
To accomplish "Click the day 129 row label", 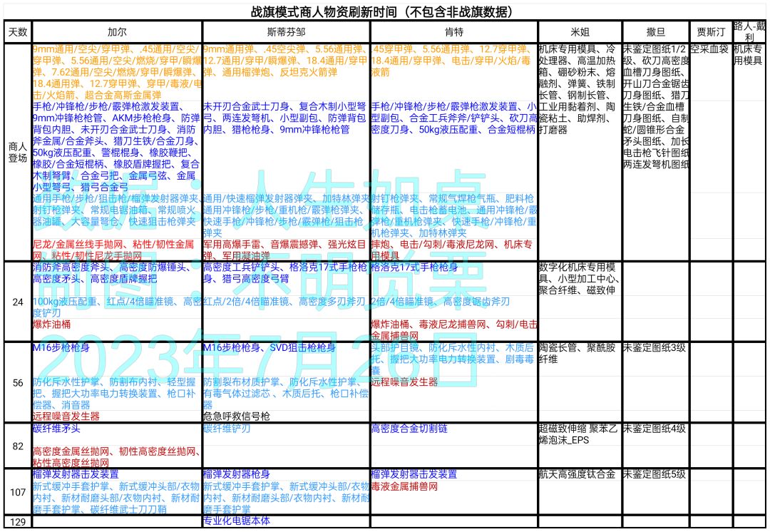I will (18, 522).
